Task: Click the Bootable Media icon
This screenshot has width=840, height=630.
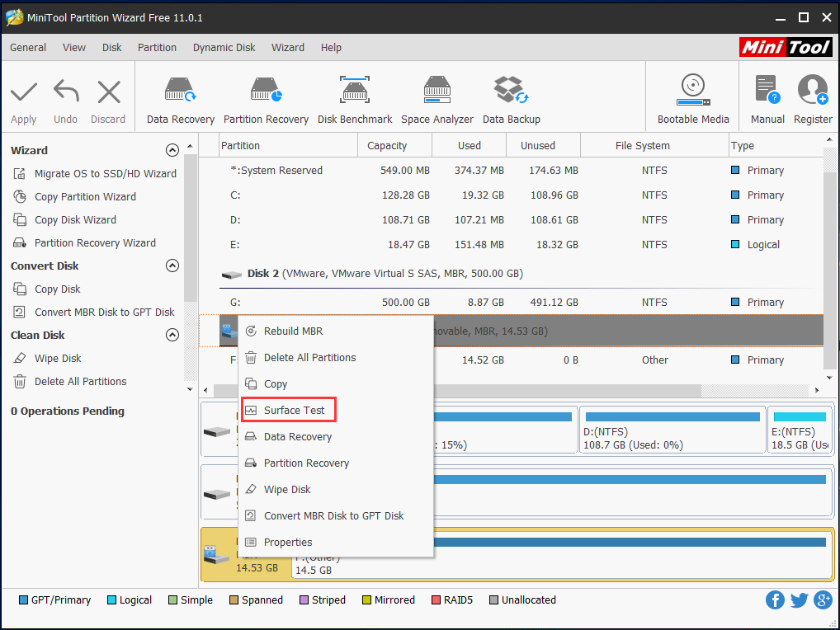Action: [x=691, y=96]
